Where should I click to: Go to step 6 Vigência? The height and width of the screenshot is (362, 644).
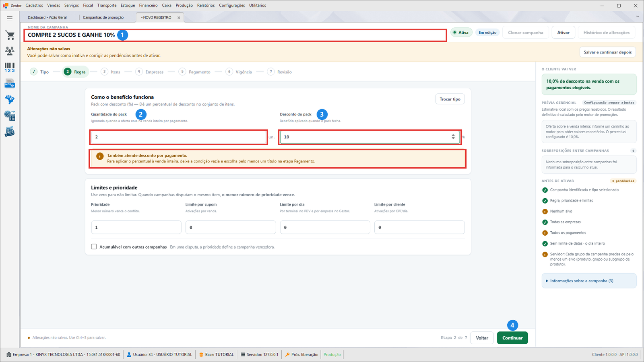pos(239,72)
